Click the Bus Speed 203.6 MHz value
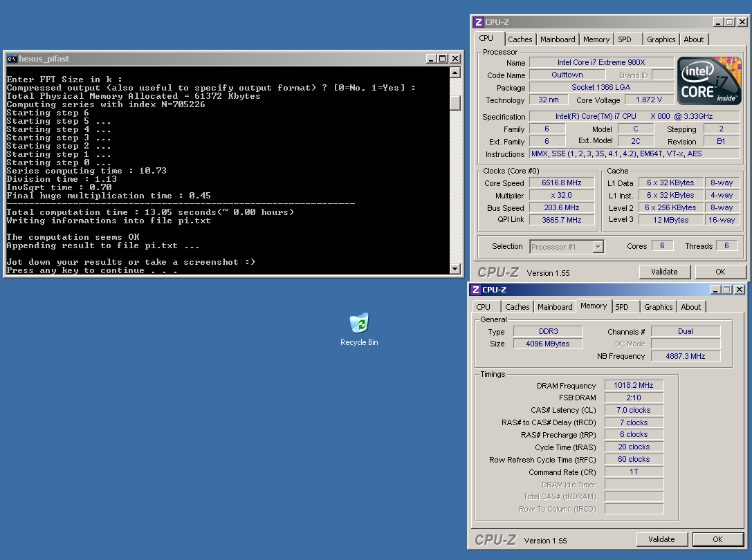This screenshot has height=560, width=752. (x=562, y=207)
